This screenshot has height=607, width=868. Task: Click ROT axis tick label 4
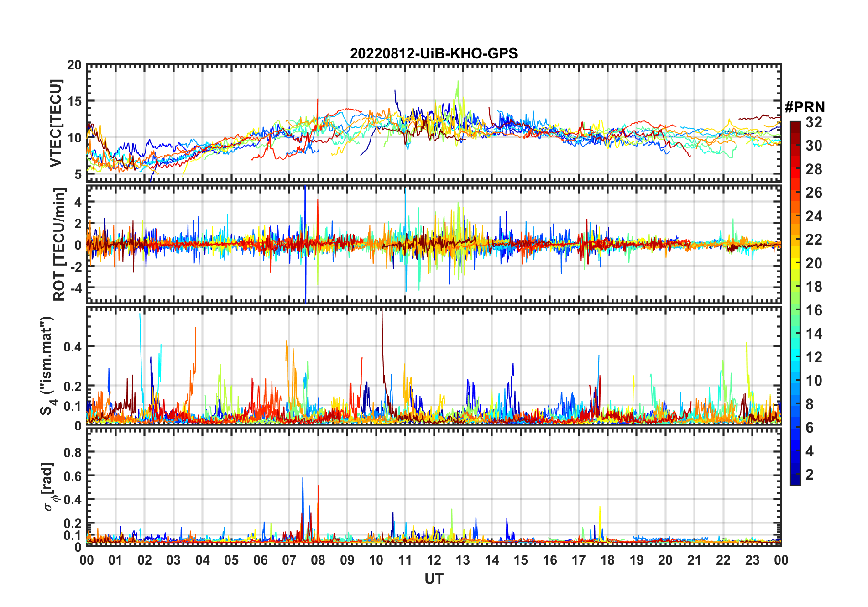[78, 202]
